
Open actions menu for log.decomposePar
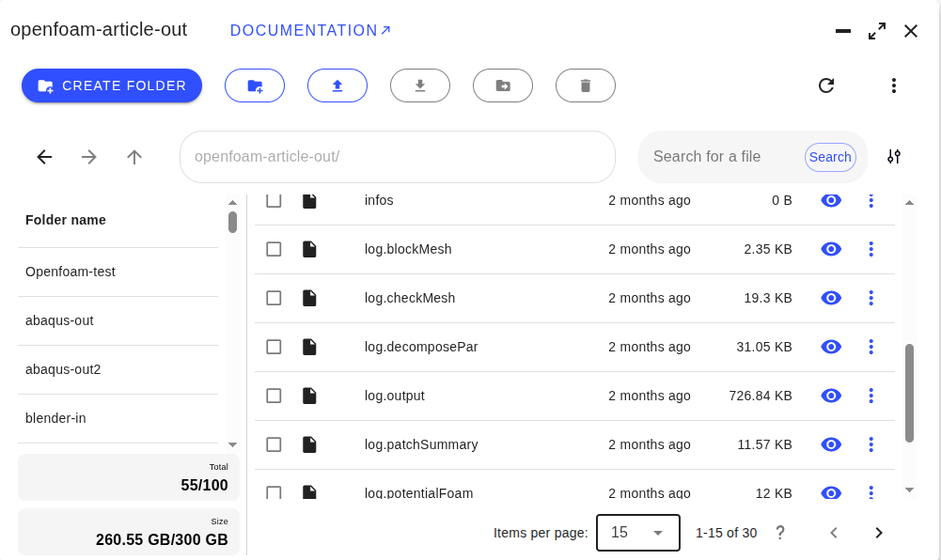(870, 347)
